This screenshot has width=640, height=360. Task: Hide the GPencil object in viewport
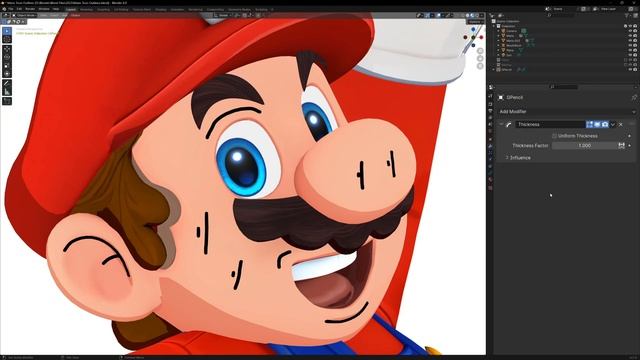click(630, 69)
